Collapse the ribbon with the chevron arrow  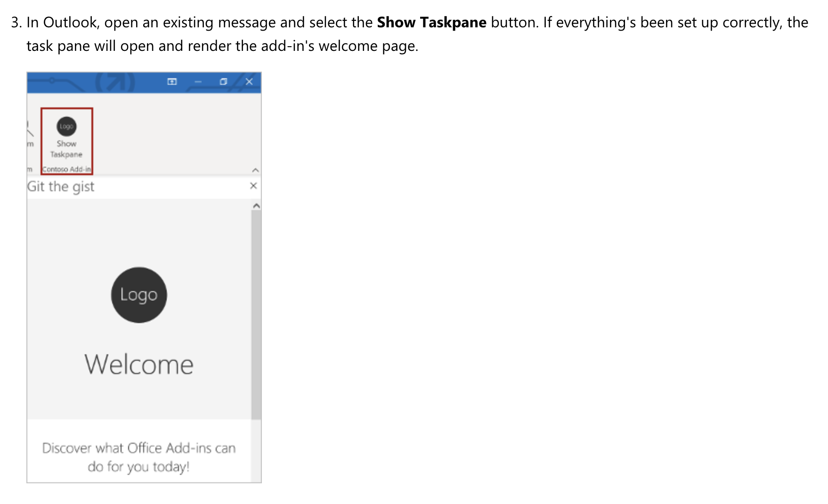coord(255,170)
